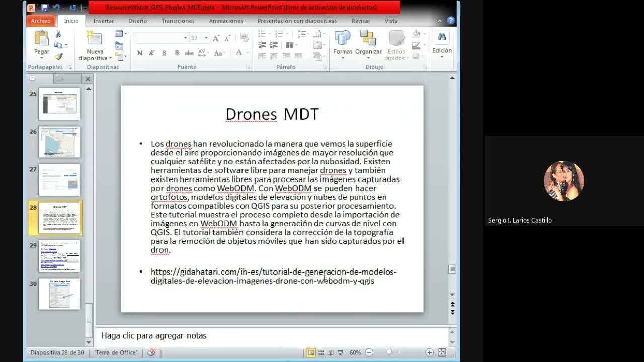Open the Presentación con diapositivas tab
The width and height of the screenshot is (644, 362).
tap(297, 21)
